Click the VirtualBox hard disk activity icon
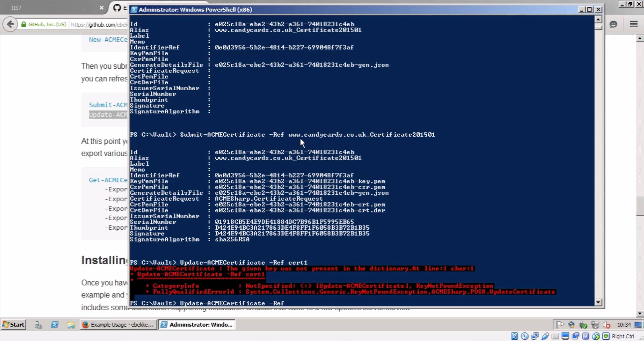This screenshot has height=341, width=644. 514,336
